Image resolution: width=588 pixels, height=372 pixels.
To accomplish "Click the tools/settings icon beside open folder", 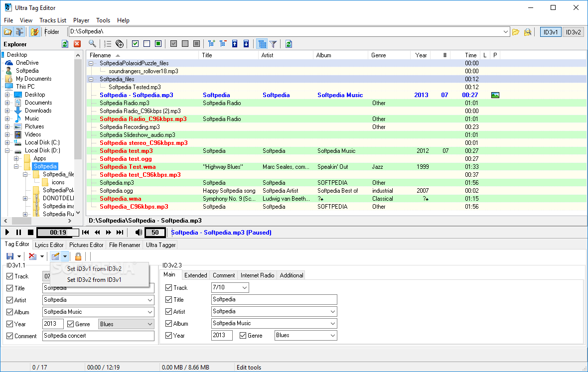I will point(19,32).
